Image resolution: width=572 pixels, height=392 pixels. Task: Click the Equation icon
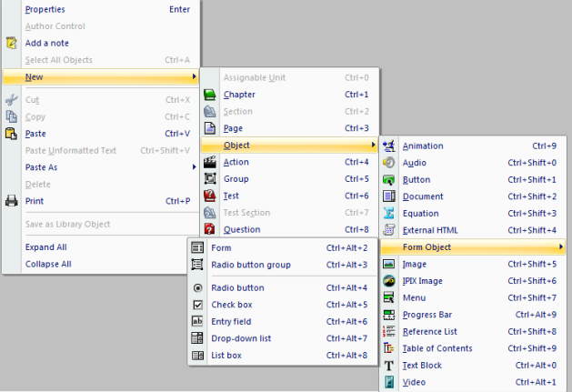[x=389, y=213]
